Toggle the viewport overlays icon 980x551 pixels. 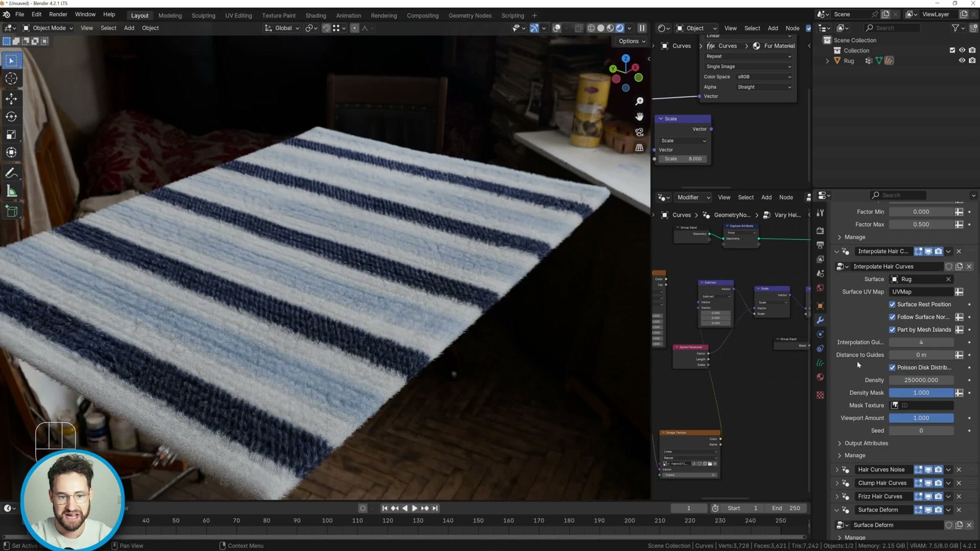(x=557, y=28)
